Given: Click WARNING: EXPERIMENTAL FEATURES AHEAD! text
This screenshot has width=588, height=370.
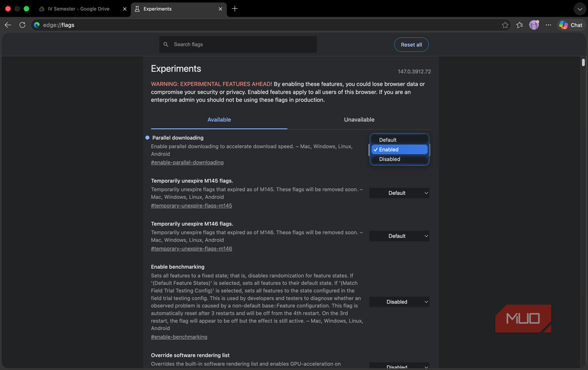Looking at the screenshot, I should [x=212, y=84].
